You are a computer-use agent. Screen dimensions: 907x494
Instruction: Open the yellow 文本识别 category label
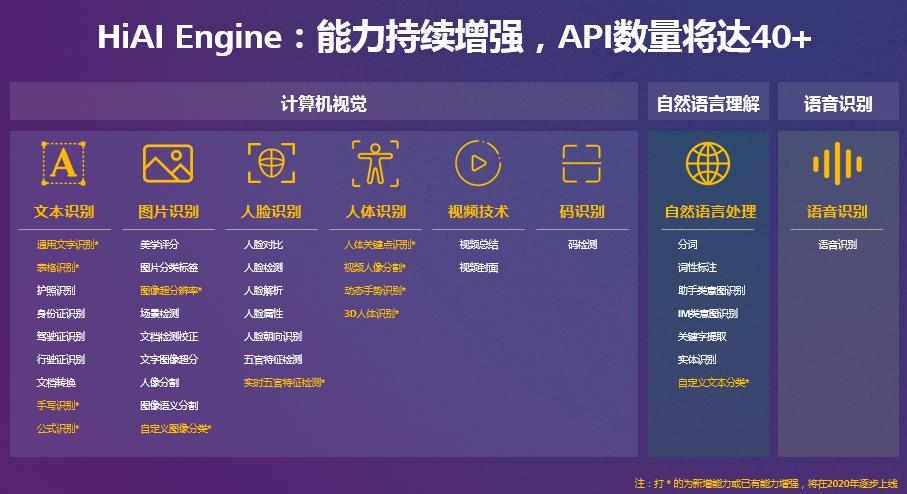[64, 212]
